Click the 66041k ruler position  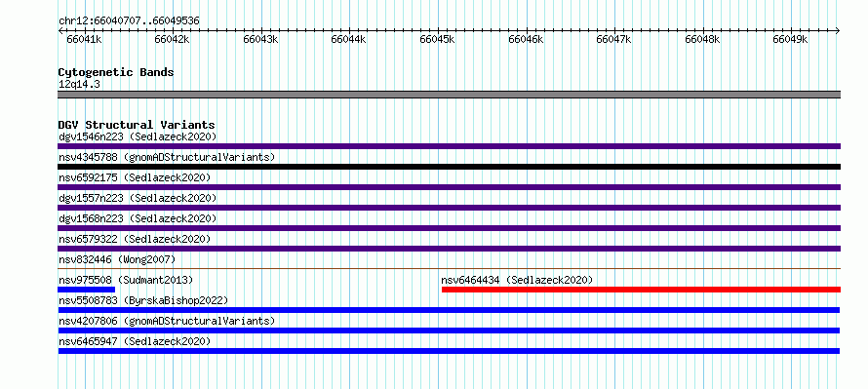(x=84, y=39)
